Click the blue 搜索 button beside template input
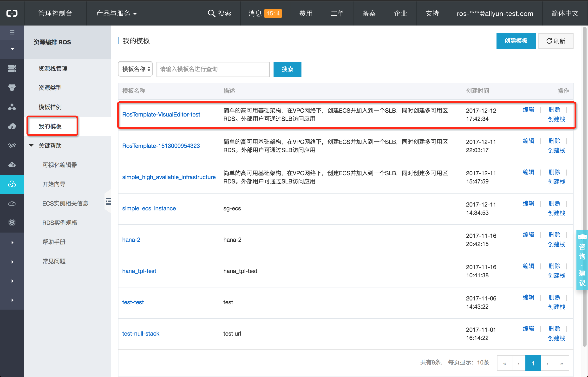 pyautogui.click(x=287, y=69)
